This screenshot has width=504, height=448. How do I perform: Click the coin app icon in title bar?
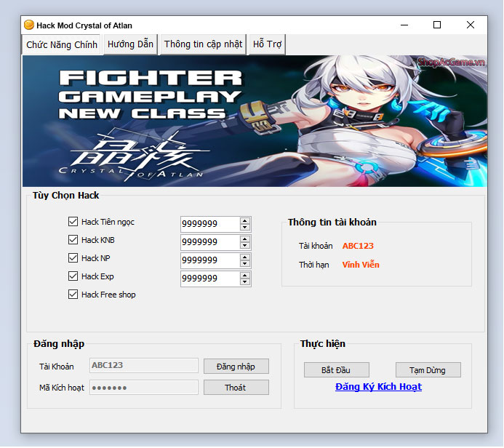(x=29, y=25)
